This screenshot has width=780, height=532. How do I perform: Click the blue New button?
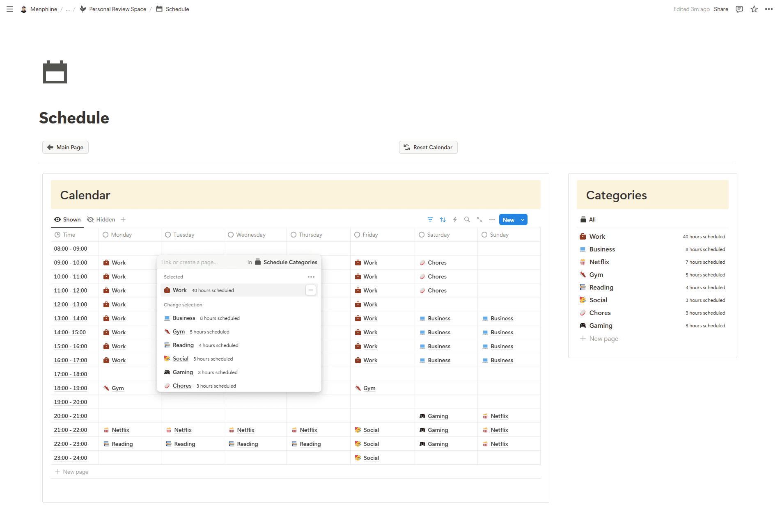click(x=509, y=220)
